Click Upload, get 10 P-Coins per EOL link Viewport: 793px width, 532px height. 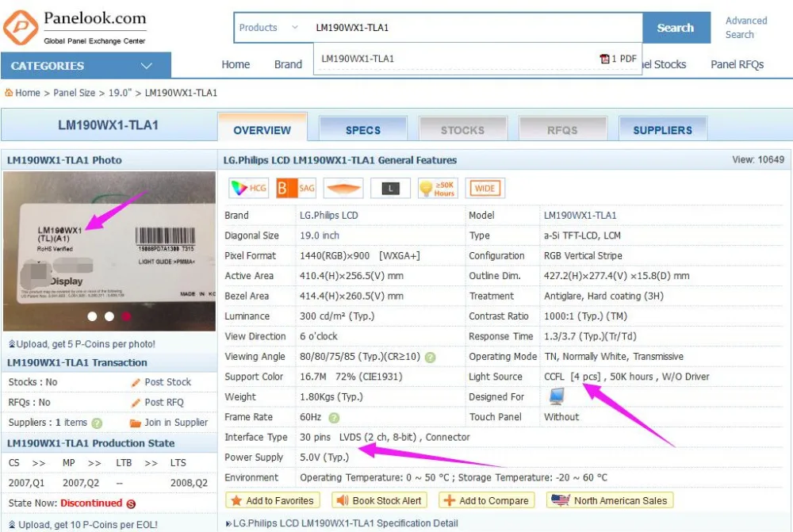click(x=83, y=524)
